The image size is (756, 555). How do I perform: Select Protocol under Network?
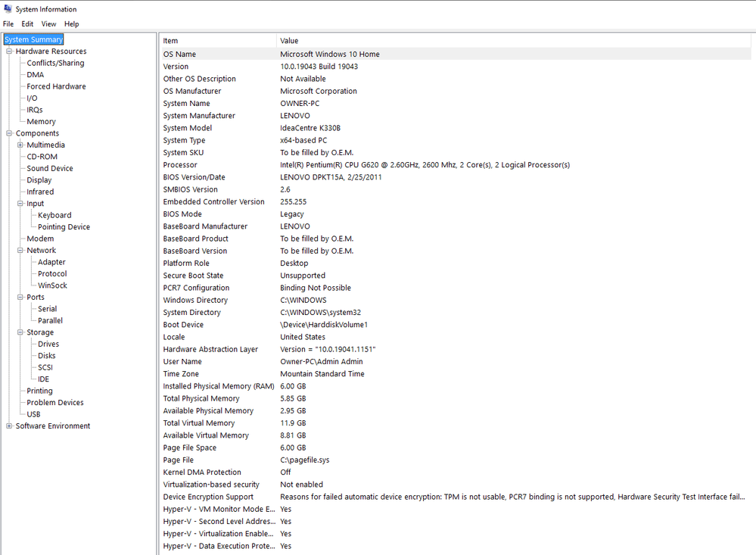[x=52, y=273]
